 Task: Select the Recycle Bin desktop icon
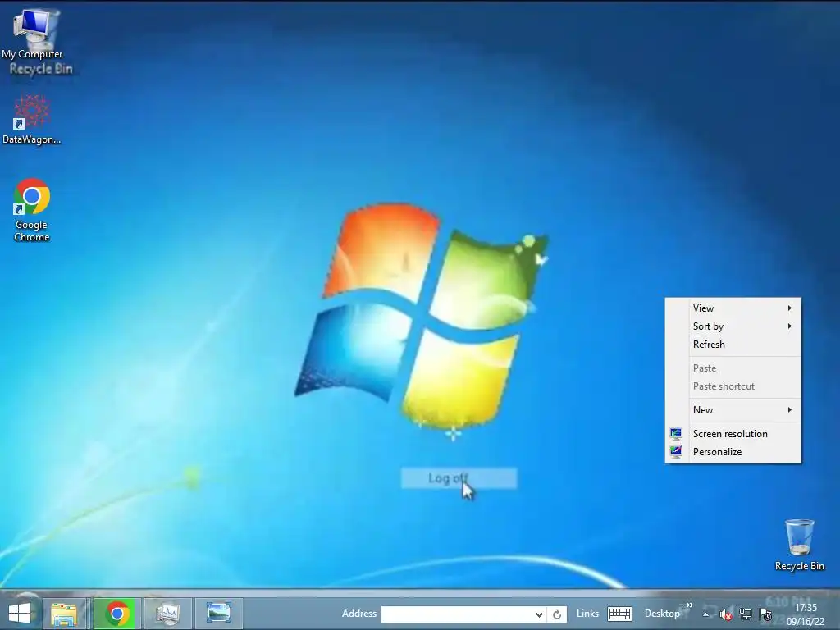tap(799, 546)
